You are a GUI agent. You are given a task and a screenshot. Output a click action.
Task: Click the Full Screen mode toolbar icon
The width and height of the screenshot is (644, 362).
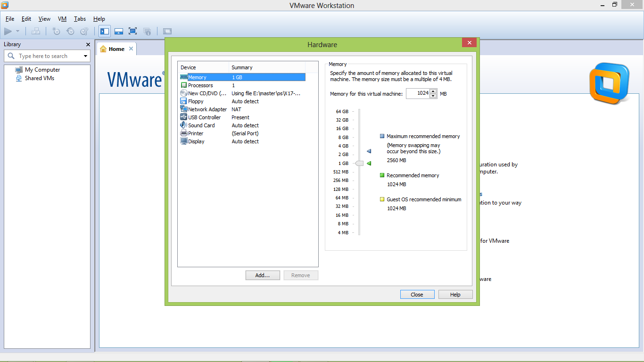[x=133, y=31]
